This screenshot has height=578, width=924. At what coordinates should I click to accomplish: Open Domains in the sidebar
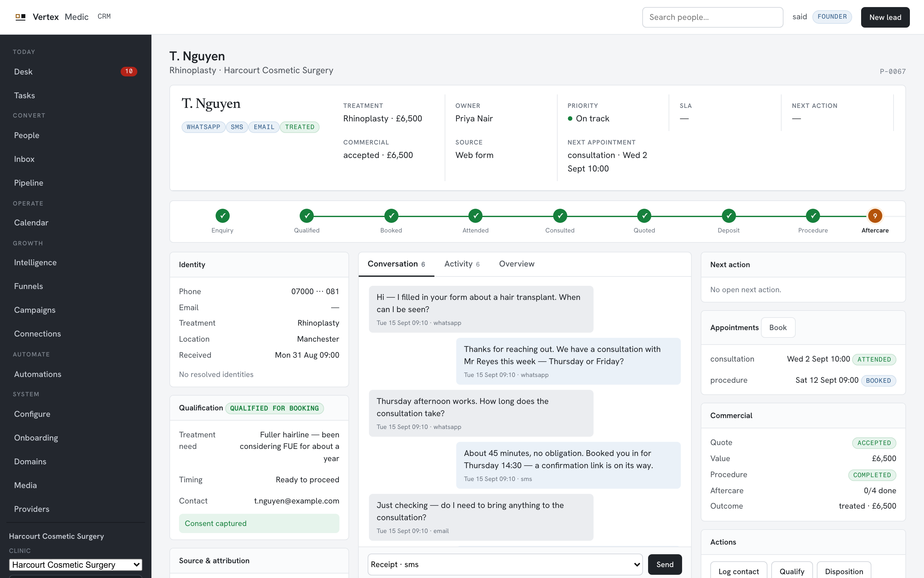pos(76,461)
